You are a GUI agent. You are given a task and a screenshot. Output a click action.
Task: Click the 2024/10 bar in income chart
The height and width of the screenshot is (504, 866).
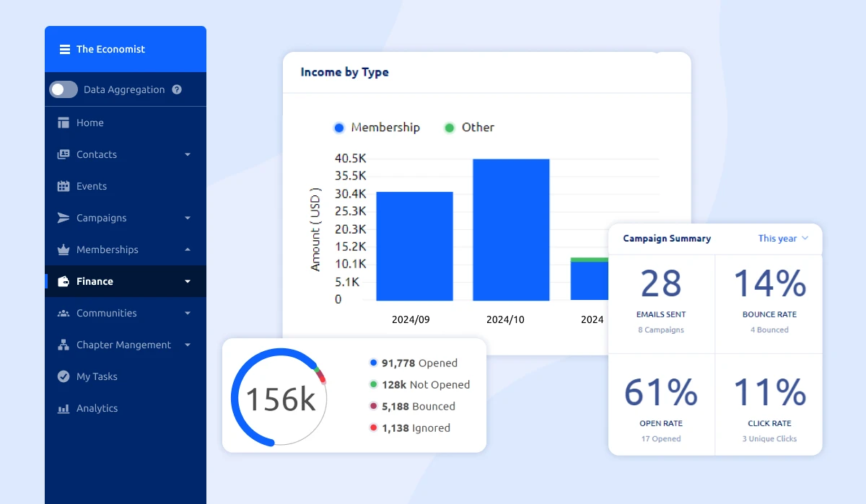click(511, 229)
